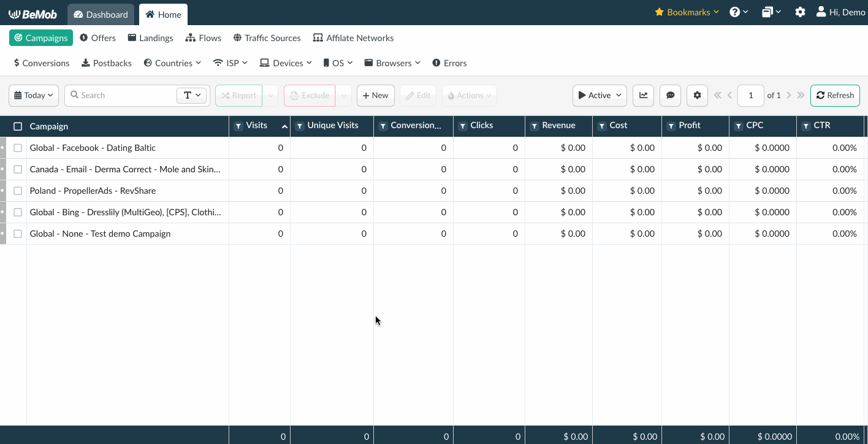Image resolution: width=868 pixels, height=444 pixels.
Task: Filter the CTR column
Action: coord(806,126)
